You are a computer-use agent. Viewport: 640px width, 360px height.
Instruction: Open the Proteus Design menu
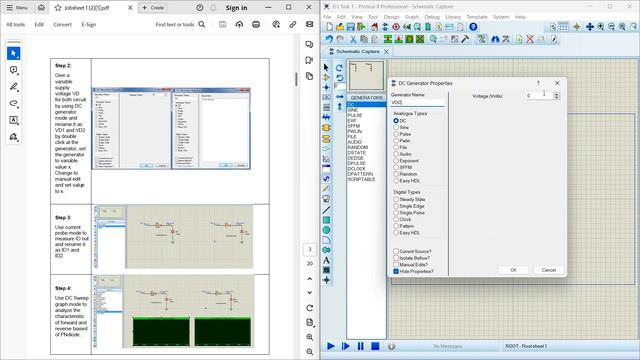tap(391, 17)
